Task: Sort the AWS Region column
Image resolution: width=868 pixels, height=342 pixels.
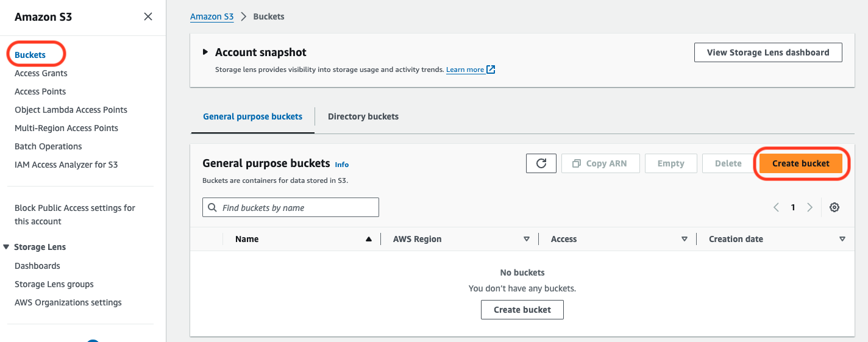Action: click(527, 240)
